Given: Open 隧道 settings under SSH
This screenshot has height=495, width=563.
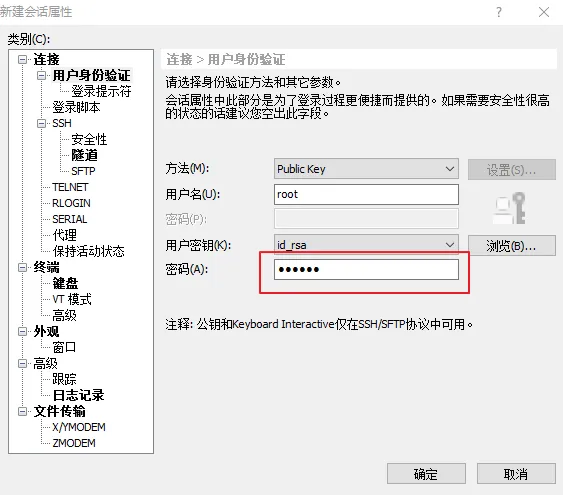Looking at the screenshot, I should (84, 155).
